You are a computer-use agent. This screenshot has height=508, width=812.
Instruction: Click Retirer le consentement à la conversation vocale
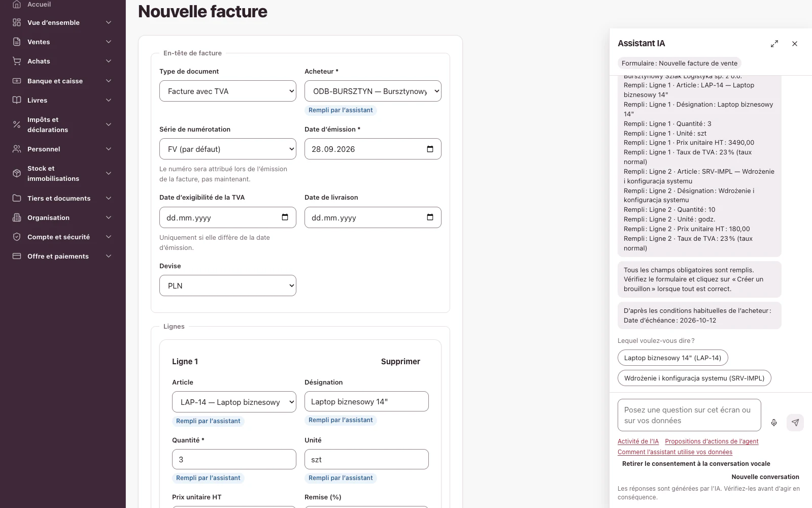[696, 464]
